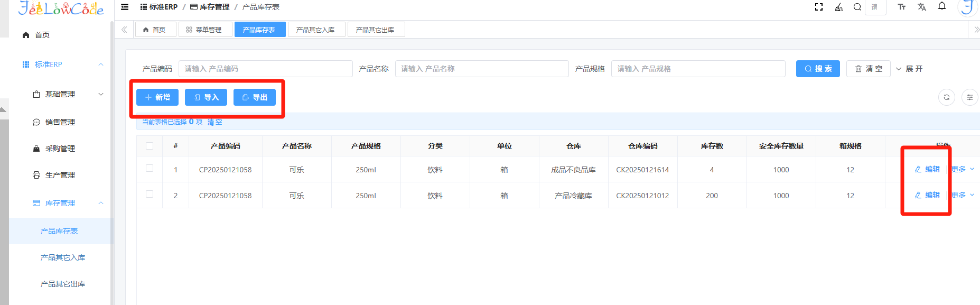Open notifications via the bell icon

(x=942, y=6)
